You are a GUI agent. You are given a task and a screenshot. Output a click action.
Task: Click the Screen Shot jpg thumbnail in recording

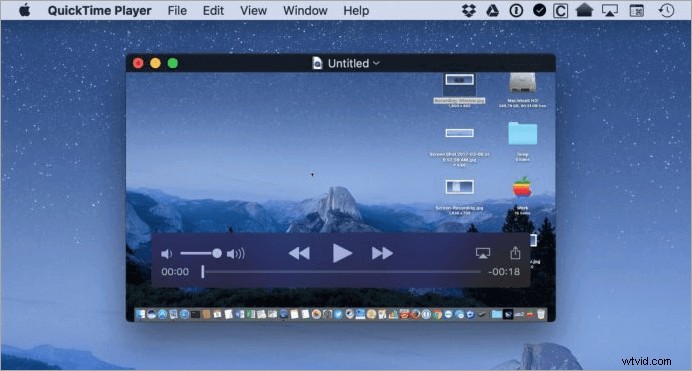click(459, 133)
